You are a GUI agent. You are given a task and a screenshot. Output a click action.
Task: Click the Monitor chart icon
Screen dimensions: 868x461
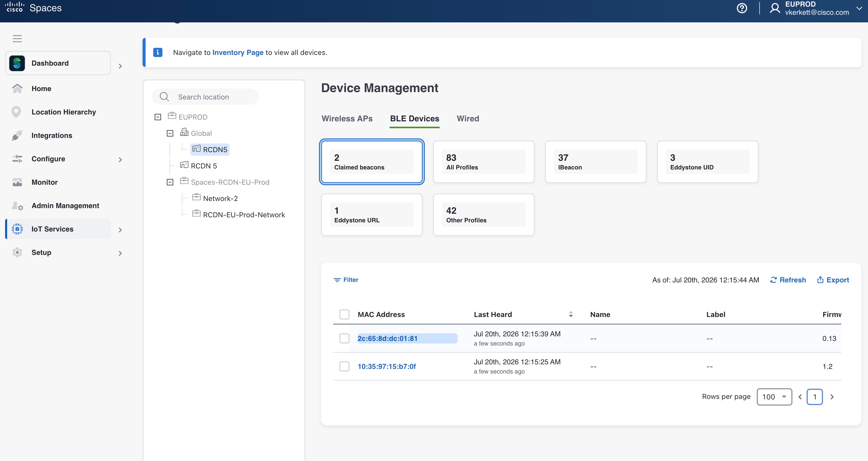(17, 182)
